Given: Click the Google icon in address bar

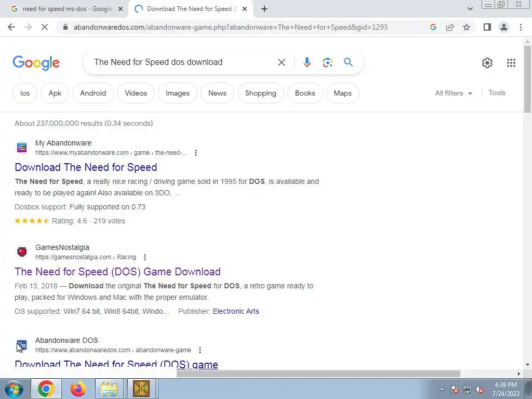Looking at the screenshot, I should click(433, 27).
